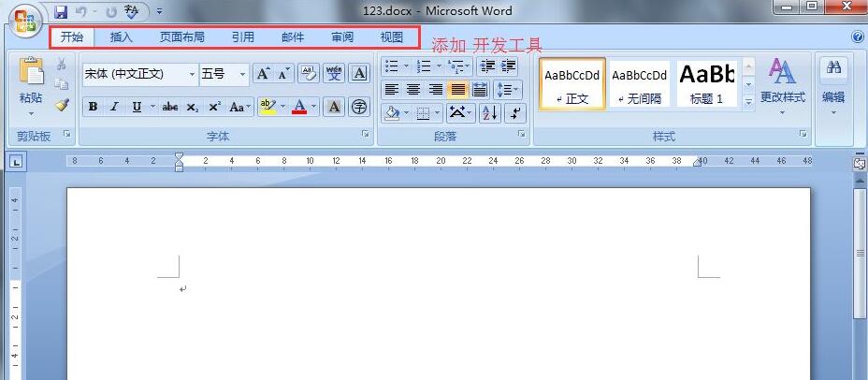Screen dimensions: 868x380
Task: Choose the 正文 style
Action: [571, 84]
